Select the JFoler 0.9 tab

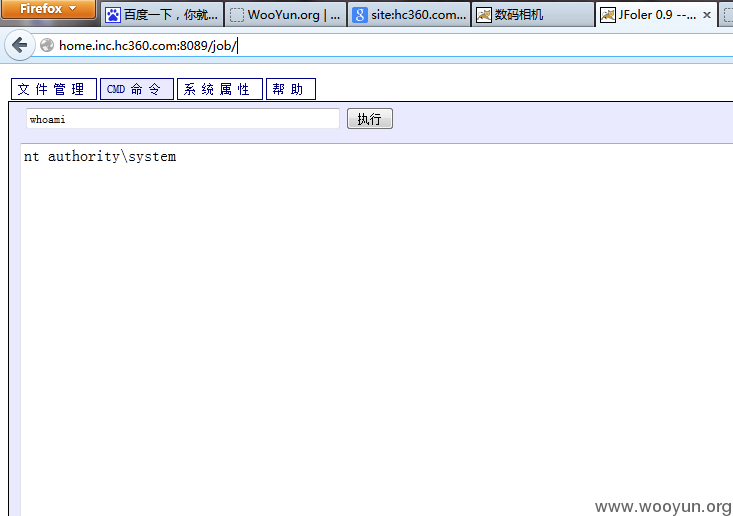(x=656, y=15)
